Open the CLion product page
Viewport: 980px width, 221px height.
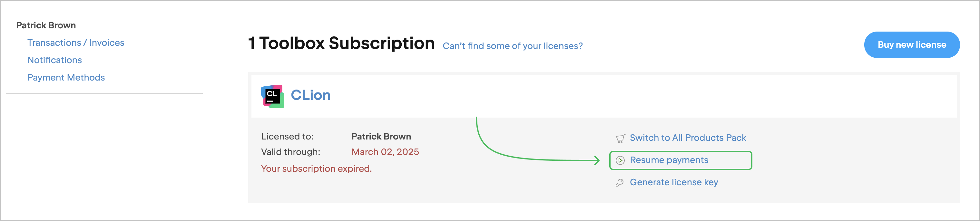coord(311,95)
